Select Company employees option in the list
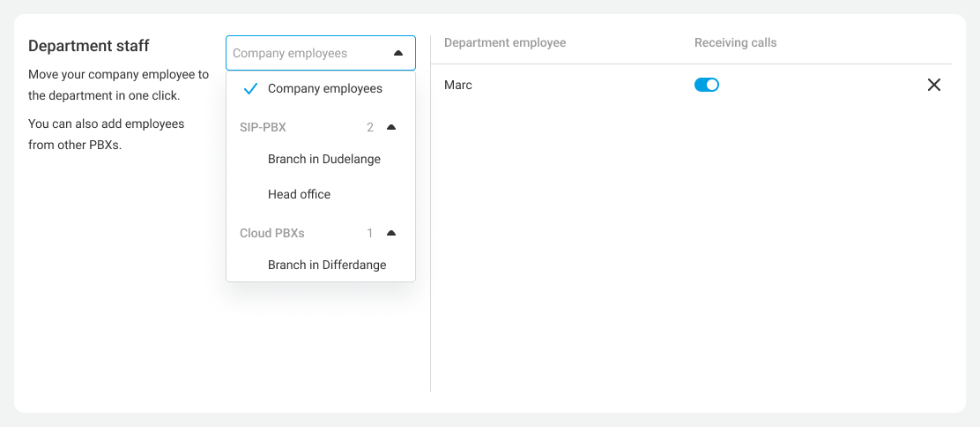980x427 pixels. point(324,88)
